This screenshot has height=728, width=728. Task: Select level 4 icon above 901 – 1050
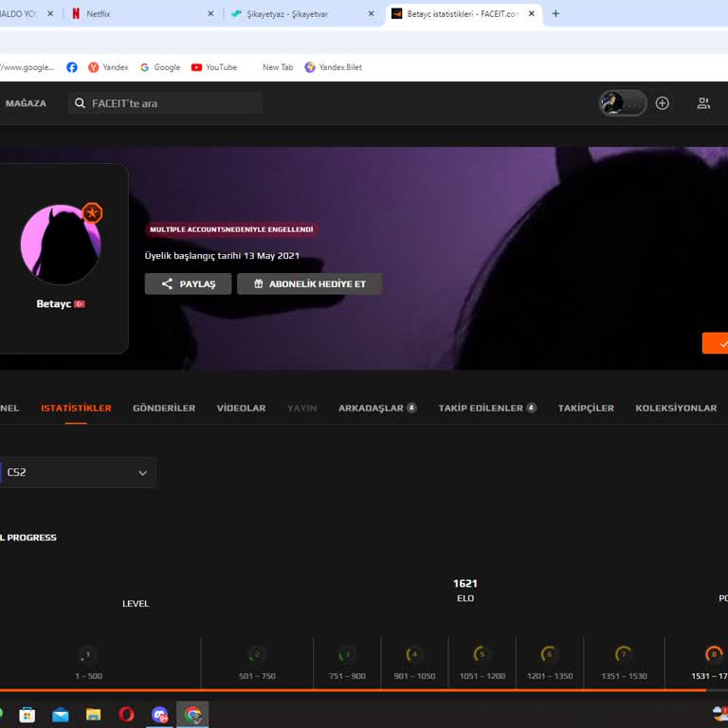pyautogui.click(x=414, y=655)
